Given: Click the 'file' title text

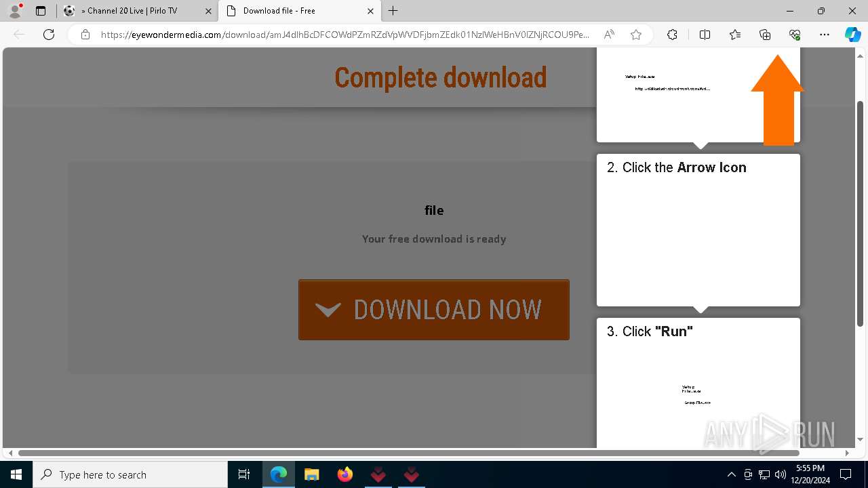Looking at the screenshot, I should point(434,210).
